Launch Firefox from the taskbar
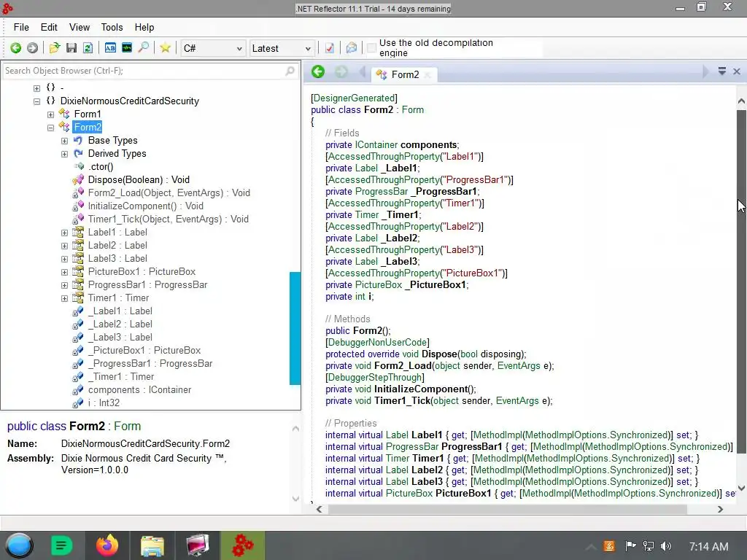This screenshot has height=560, width=747. pyautogui.click(x=107, y=545)
